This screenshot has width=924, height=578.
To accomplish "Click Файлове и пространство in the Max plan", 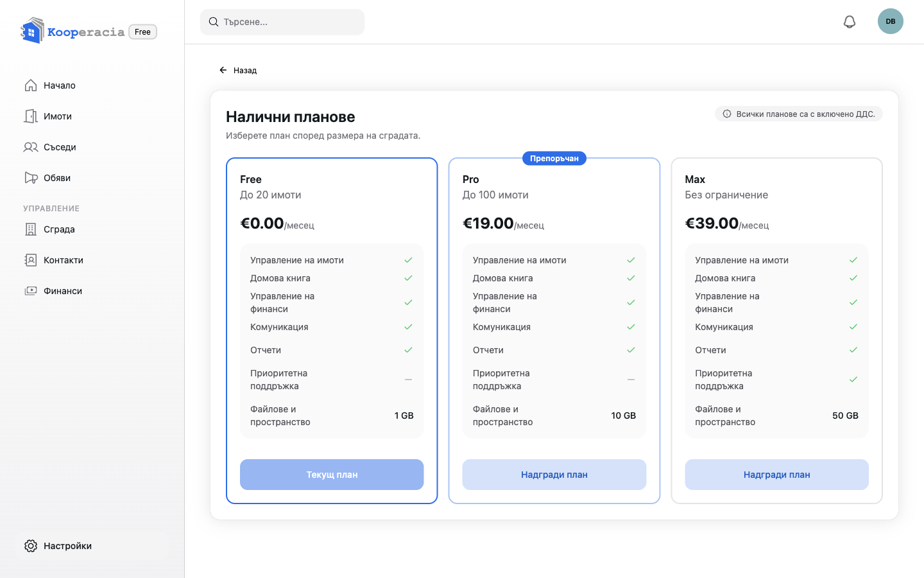I will [725, 416].
